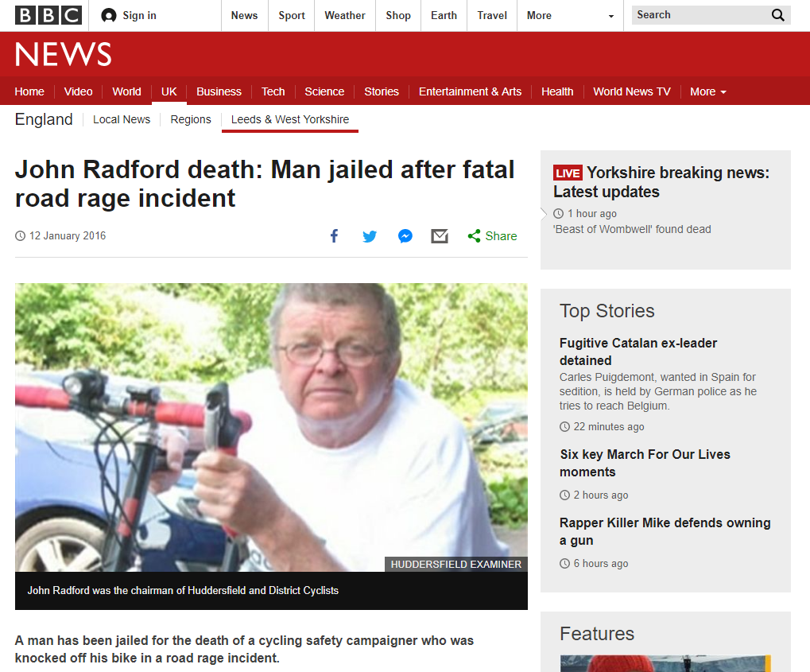Open the green Share icon
The image size is (810, 672).
[x=474, y=236]
